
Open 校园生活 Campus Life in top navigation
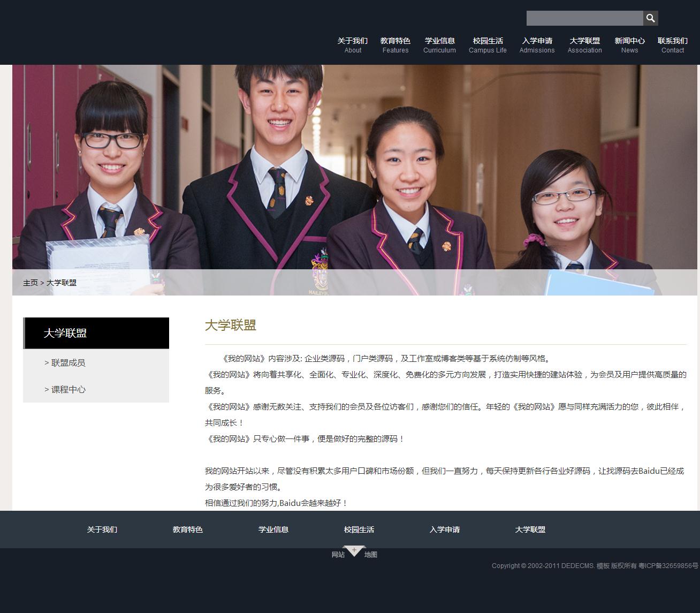point(488,45)
